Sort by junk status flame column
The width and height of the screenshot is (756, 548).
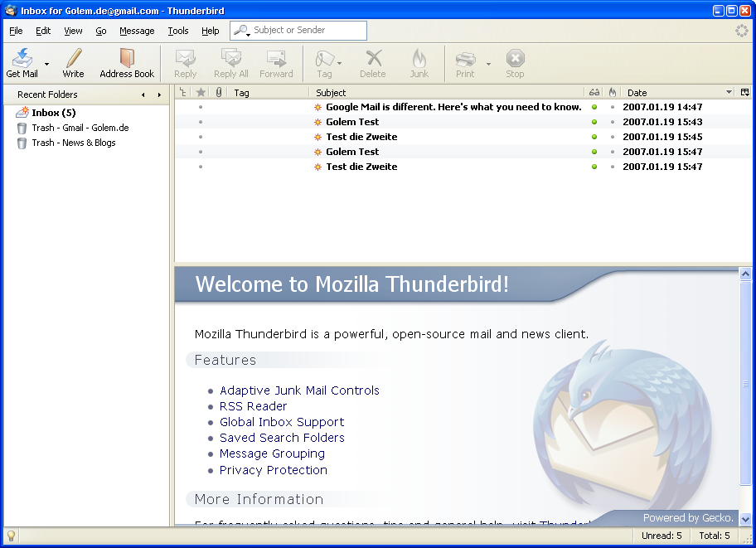(x=613, y=92)
